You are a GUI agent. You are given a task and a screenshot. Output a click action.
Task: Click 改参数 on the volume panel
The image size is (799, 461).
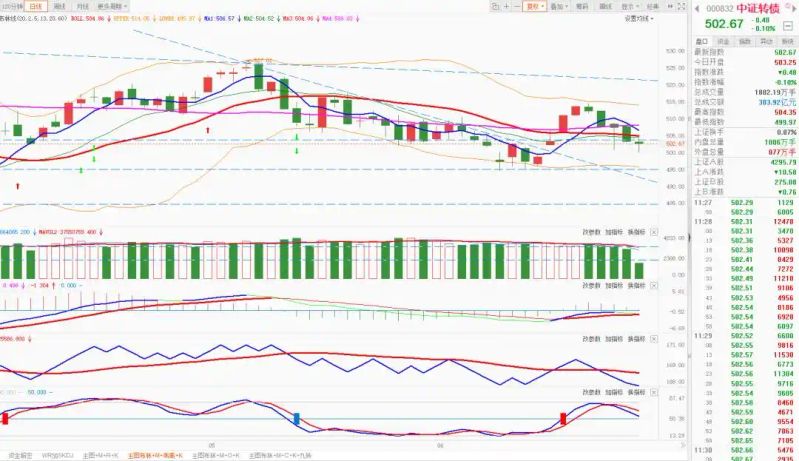click(x=592, y=232)
